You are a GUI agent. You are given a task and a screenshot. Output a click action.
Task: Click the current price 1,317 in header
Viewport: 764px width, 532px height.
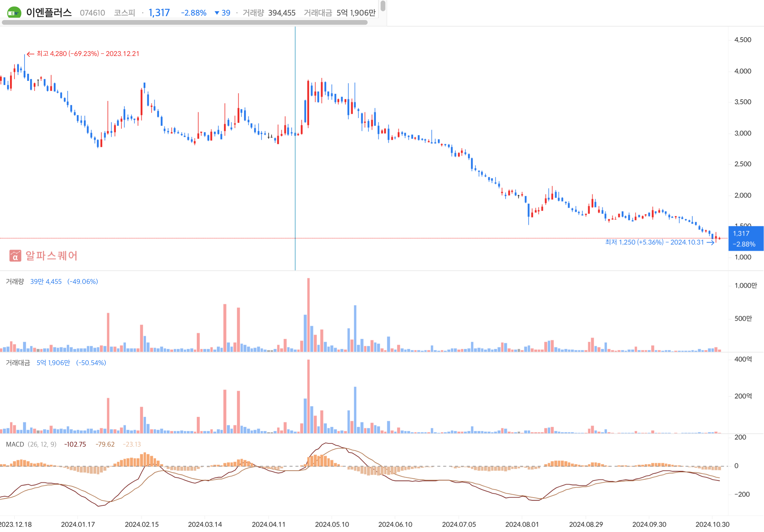click(x=159, y=13)
